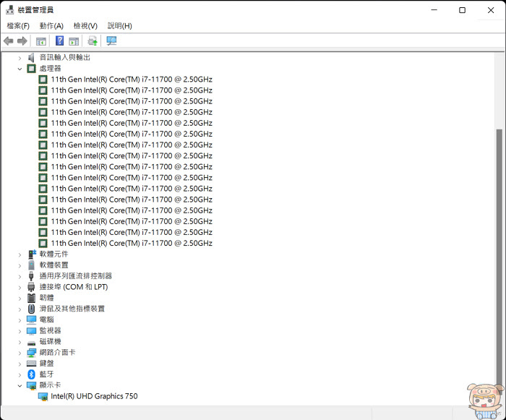Click the 軟體裝置 category icon
The width and height of the screenshot is (506, 420).
tap(31, 265)
